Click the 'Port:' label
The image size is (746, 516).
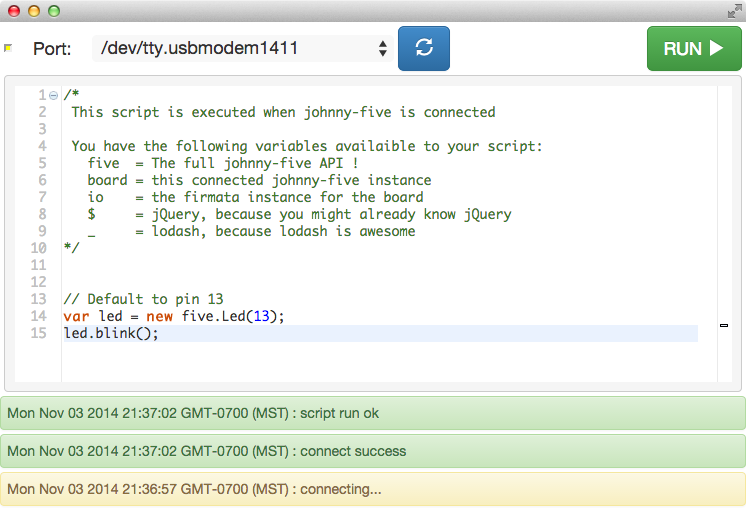click(x=52, y=48)
